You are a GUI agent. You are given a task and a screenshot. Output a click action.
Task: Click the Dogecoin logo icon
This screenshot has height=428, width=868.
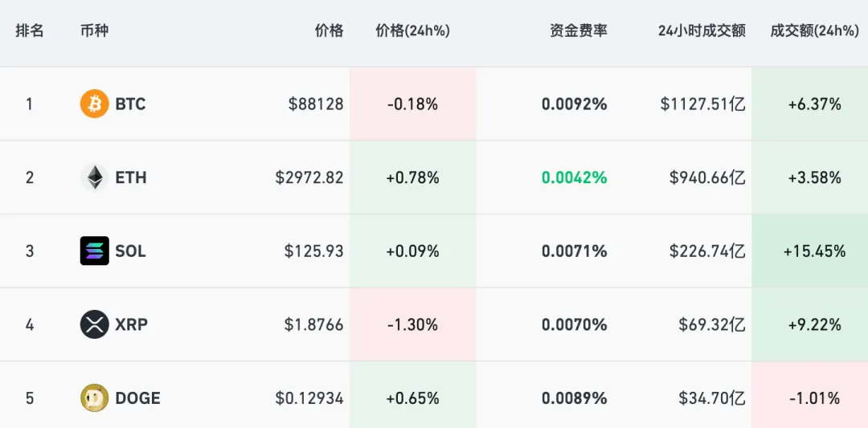pos(94,398)
